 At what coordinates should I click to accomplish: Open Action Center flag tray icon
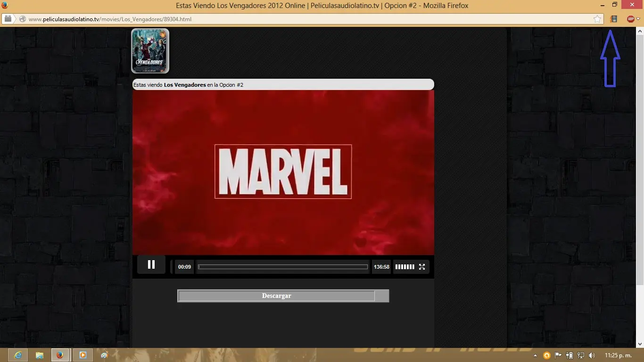[558, 355]
